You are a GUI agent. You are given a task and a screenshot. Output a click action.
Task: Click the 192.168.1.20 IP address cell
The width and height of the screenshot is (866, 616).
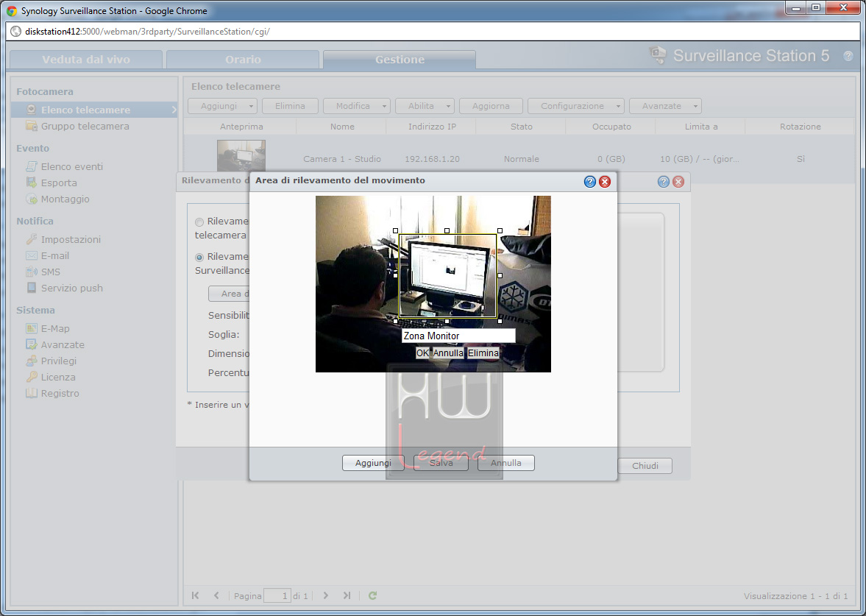tap(432, 159)
